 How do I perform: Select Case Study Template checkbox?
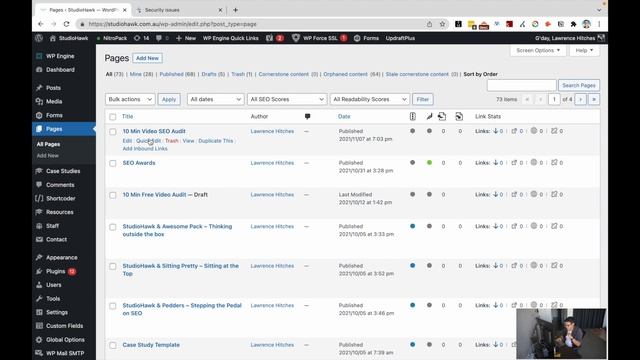coord(113,345)
